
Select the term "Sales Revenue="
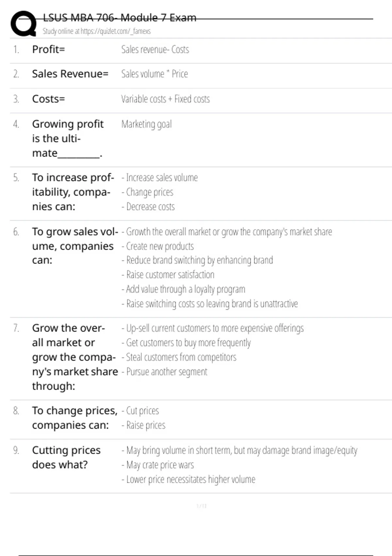coord(70,74)
